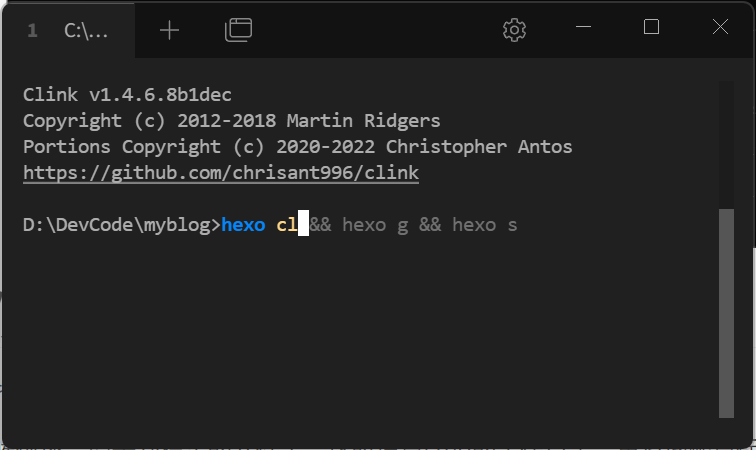Close the terminal window
This screenshot has width=756, height=450.
click(x=720, y=27)
